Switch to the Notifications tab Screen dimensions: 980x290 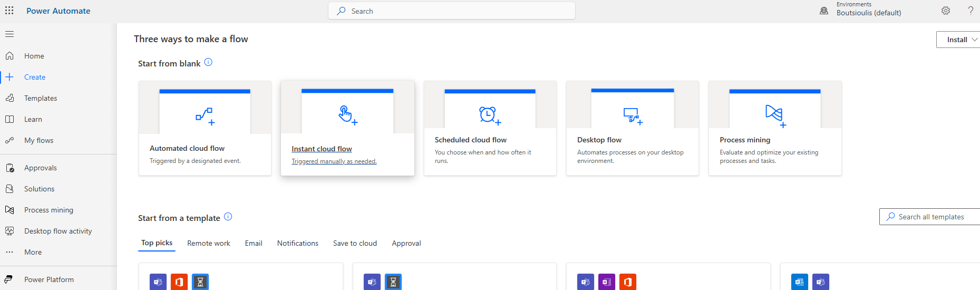click(298, 243)
